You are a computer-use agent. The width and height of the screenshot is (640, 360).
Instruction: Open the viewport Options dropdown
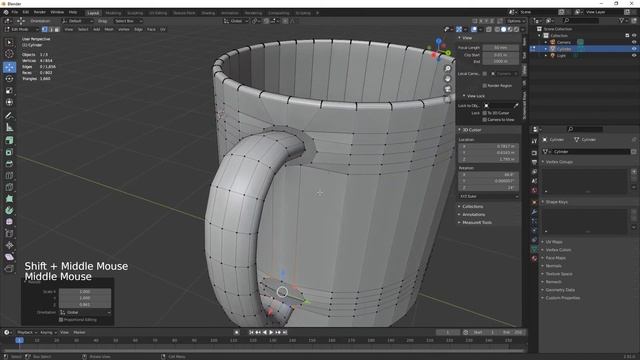click(x=516, y=21)
